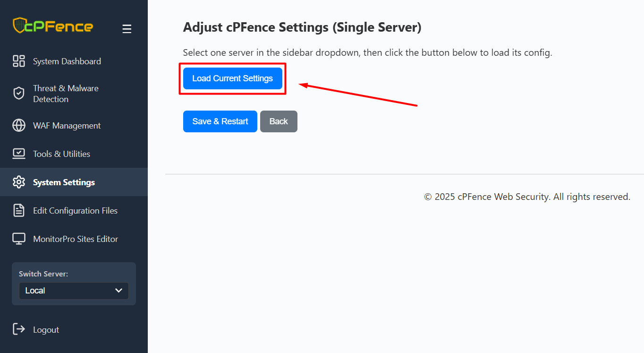The width and height of the screenshot is (644, 353).
Task: Open MonitorPro Sites Editor page
Action: (x=76, y=239)
